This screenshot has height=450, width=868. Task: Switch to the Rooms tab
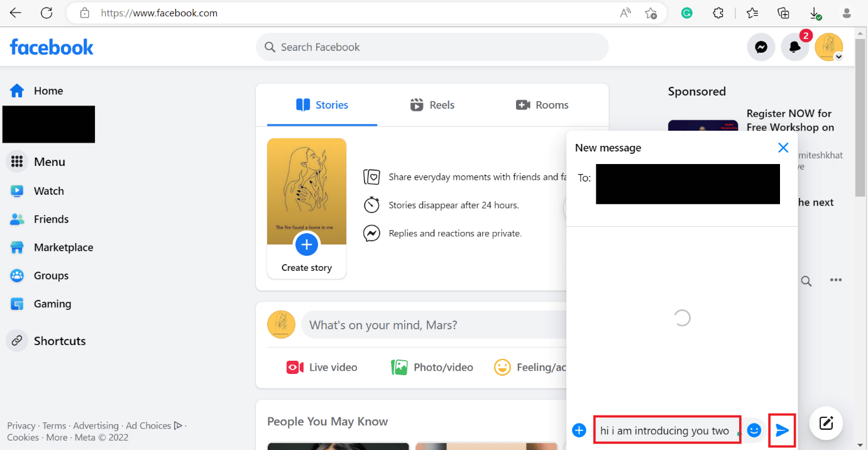542,105
